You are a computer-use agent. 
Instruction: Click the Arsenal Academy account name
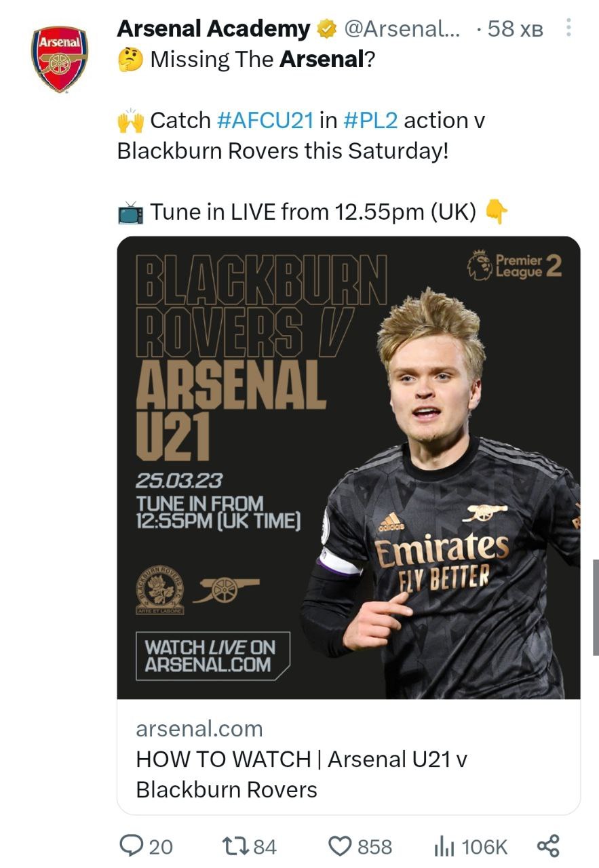(213, 29)
